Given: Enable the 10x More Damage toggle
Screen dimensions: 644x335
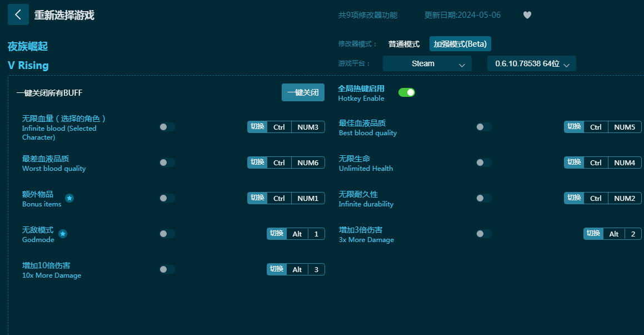Looking at the screenshot, I should click(167, 269).
